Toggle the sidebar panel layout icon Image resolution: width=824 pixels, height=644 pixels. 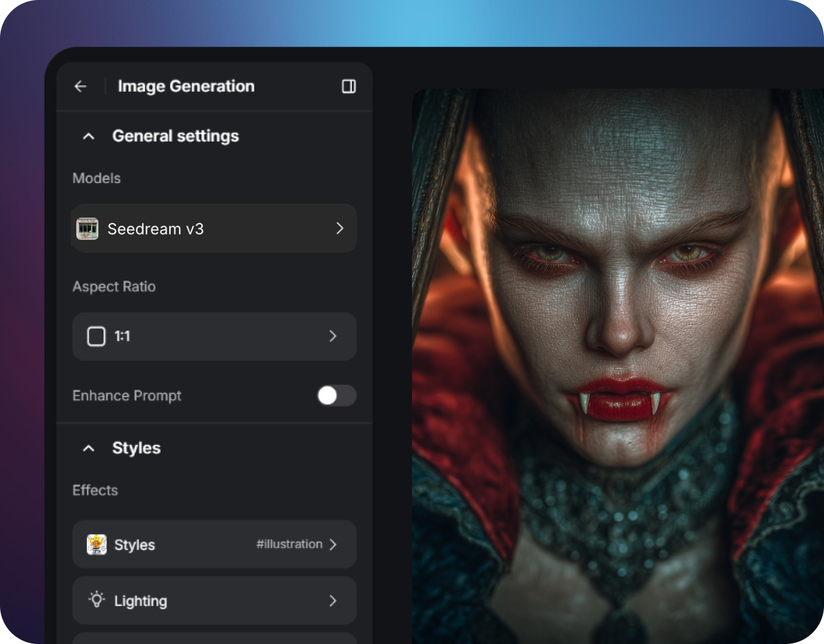349,86
